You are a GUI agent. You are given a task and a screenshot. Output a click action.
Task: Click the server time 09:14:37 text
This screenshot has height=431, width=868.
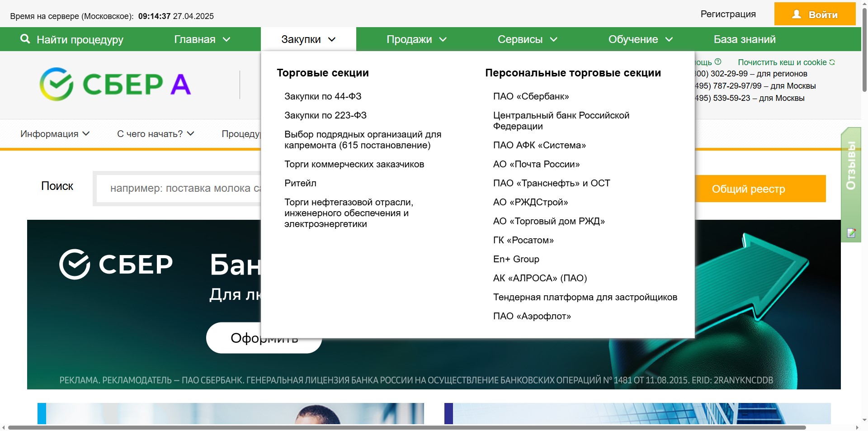[154, 16]
